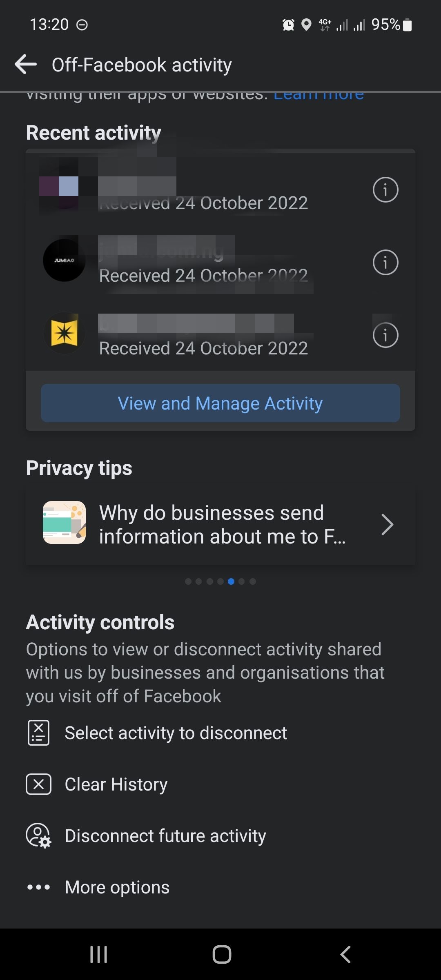Viewport: 441px width, 980px height.
Task: Tap the Privacy tips section heading
Action: (79, 468)
